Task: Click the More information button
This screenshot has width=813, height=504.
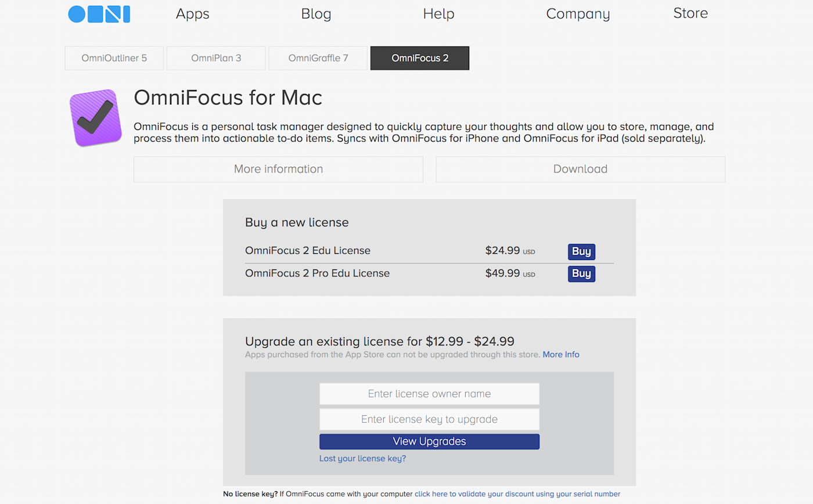Action: pyautogui.click(x=278, y=169)
